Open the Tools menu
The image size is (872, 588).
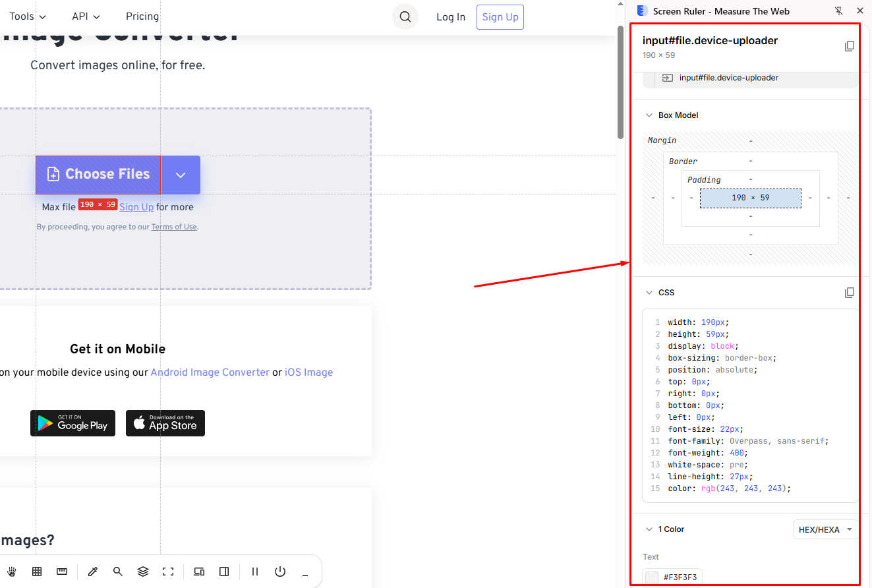coord(26,16)
